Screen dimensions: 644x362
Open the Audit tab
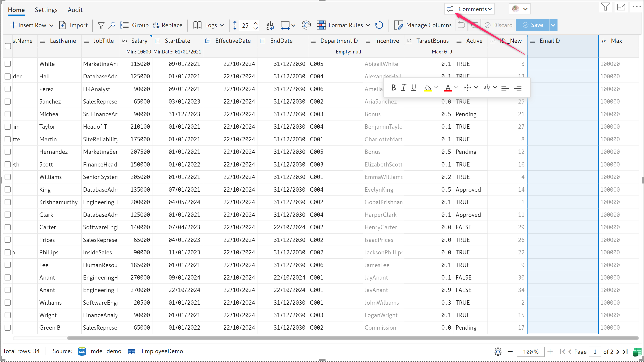(x=75, y=10)
